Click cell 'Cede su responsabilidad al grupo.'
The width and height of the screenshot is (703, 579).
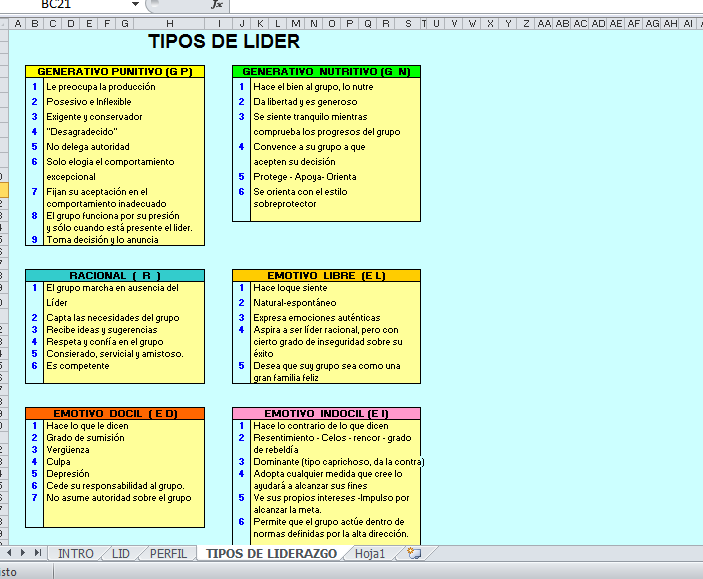(x=115, y=486)
